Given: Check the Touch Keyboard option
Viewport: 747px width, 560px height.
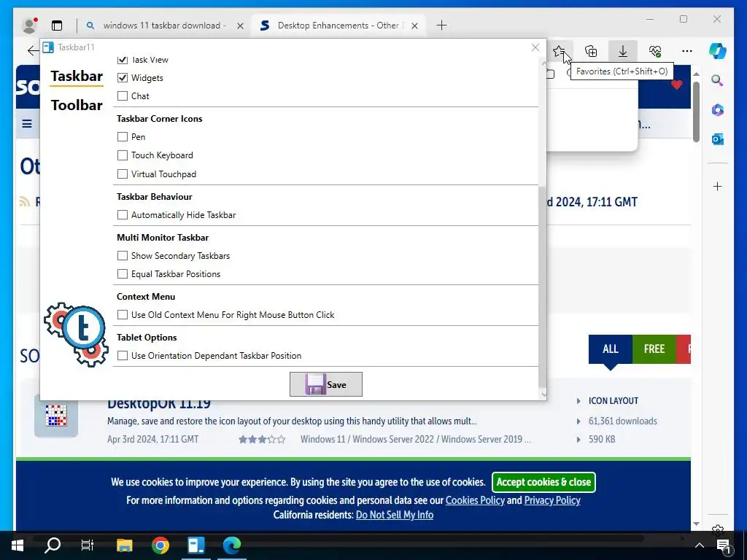Looking at the screenshot, I should click(123, 155).
